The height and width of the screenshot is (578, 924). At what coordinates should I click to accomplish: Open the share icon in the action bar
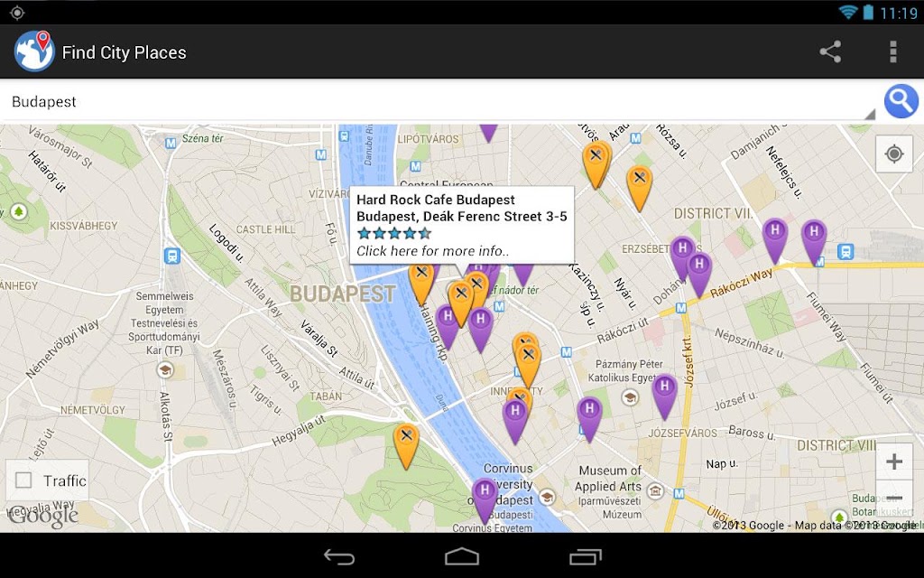[830, 51]
